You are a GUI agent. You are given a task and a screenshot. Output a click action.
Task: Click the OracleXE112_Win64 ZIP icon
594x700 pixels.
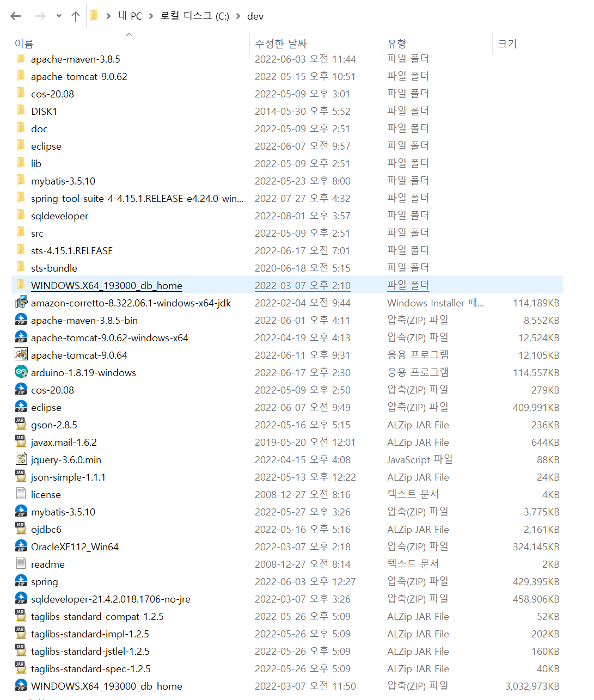point(21,547)
